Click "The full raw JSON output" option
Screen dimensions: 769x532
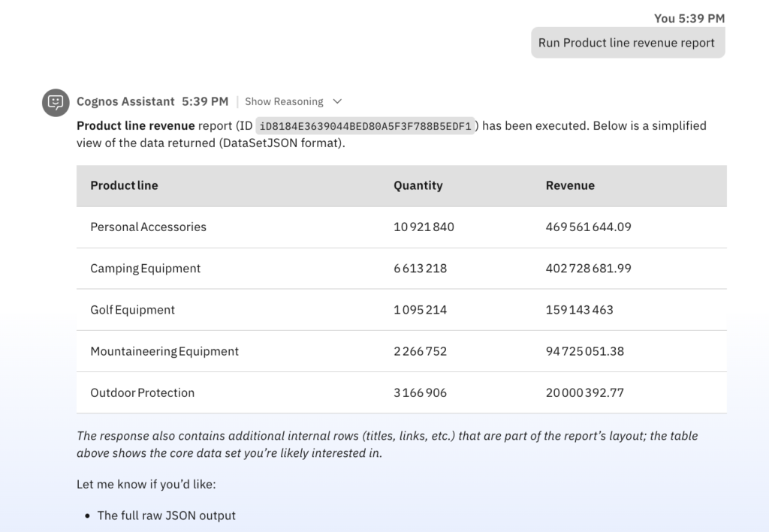click(x=166, y=515)
